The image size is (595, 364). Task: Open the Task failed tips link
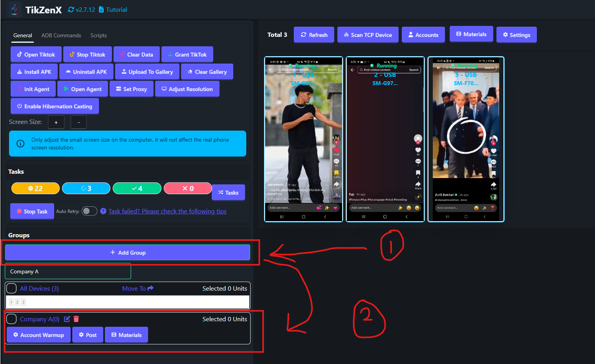pyautogui.click(x=167, y=211)
